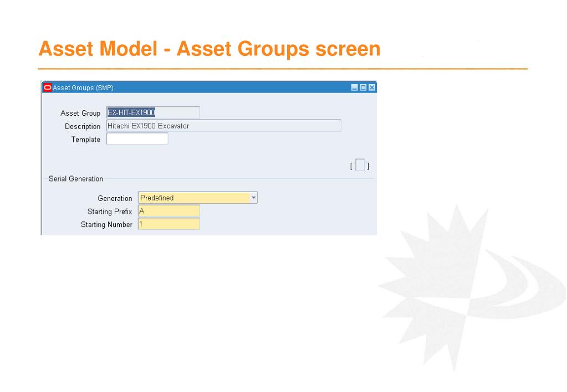This screenshot has height=392, width=567.
Task: Minimize the Asset Groups (SMP) window
Action: click(x=354, y=87)
